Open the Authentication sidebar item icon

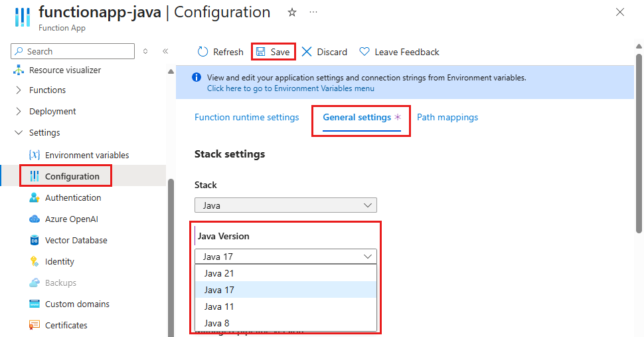click(x=35, y=197)
